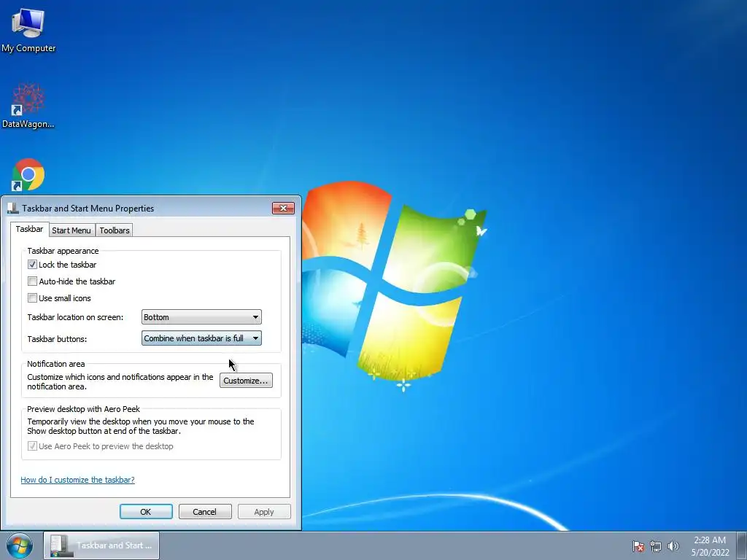Viewport: 747px width, 560px height.
Task: Open How do I customize the taskbar link
Action: (77, 480)
